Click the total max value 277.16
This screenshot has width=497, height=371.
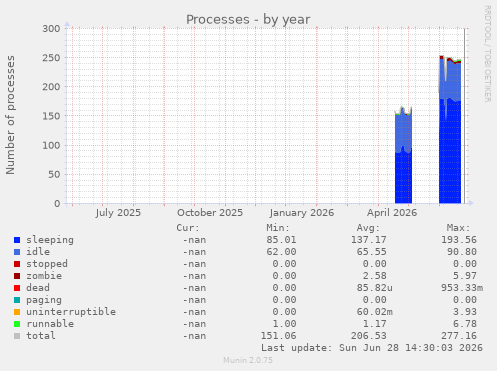coord(459,336)
